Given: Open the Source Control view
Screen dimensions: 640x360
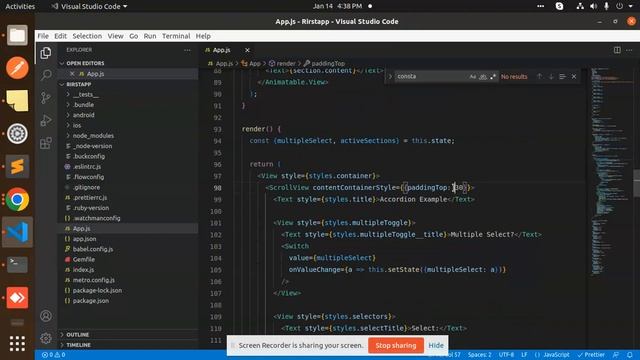Looking at the screenshot, I should [46, 98].
